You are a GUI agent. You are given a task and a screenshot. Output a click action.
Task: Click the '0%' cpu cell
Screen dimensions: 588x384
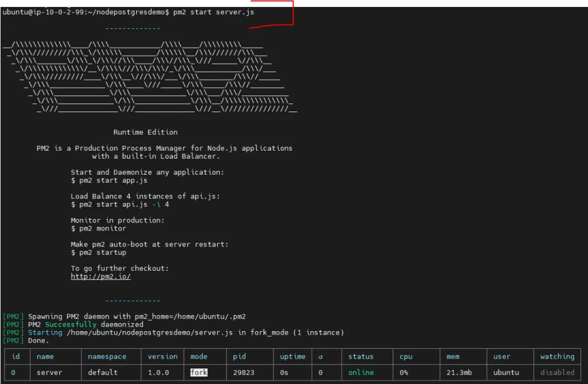tap(404, 373)
